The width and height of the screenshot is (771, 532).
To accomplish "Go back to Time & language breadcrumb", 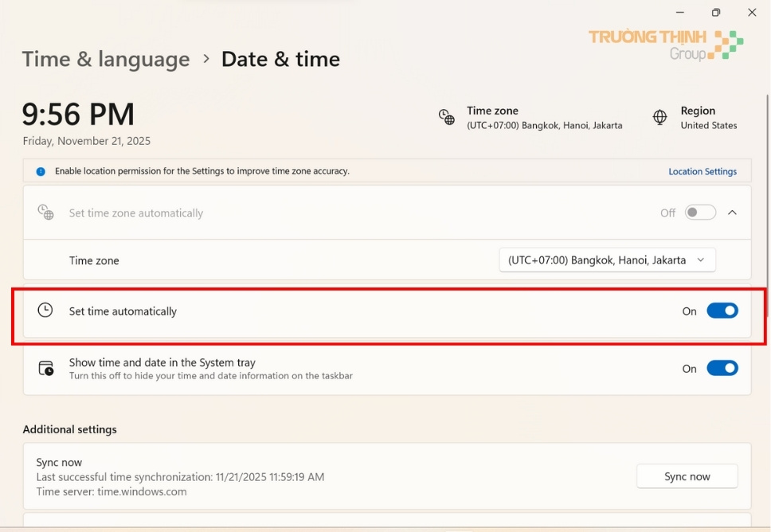I will 106,59.
